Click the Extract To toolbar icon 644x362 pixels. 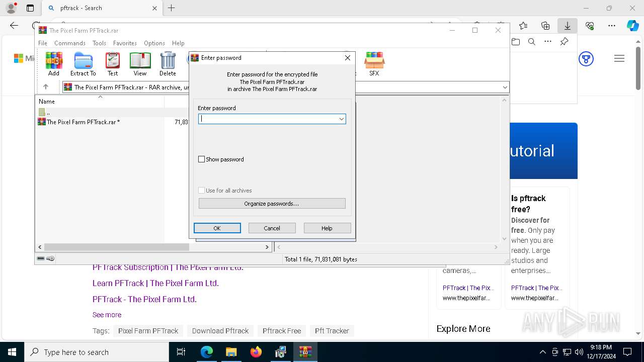pyautogui.click(x=83, y=64)
